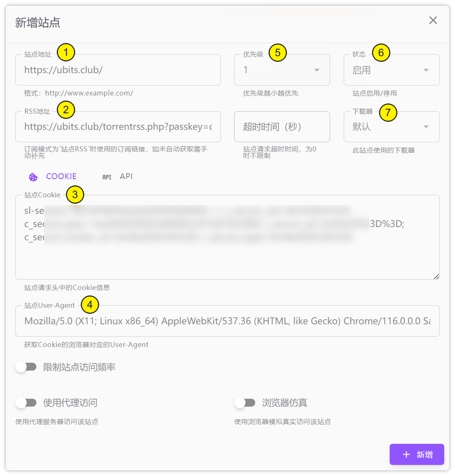Open the 优先级 dropdown
Image resolution: width=455 pixels, height=476 pixels.
tap(282, 70)
